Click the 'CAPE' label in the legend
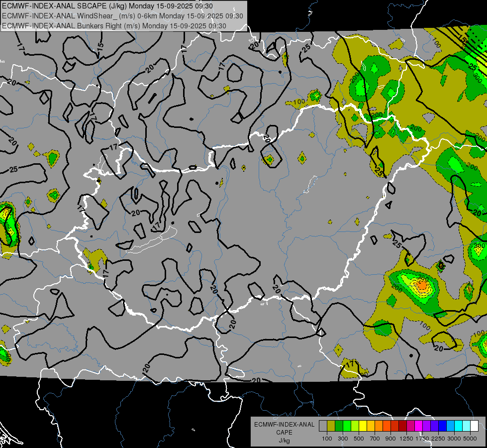The image size is (487, 448). pos(284,433)
